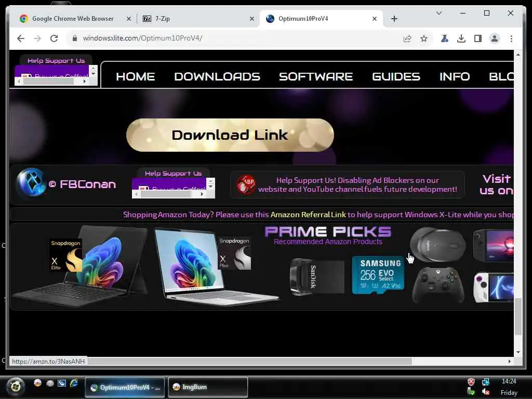Open the GUIDES navigation menu
This screenshot has height=399, width=532.
pyautogui.click(x=396, y=77)
